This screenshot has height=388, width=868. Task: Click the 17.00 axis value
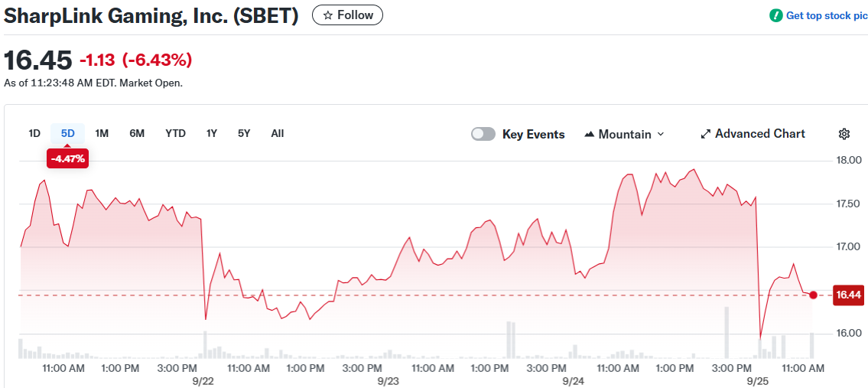pos(847,246)
